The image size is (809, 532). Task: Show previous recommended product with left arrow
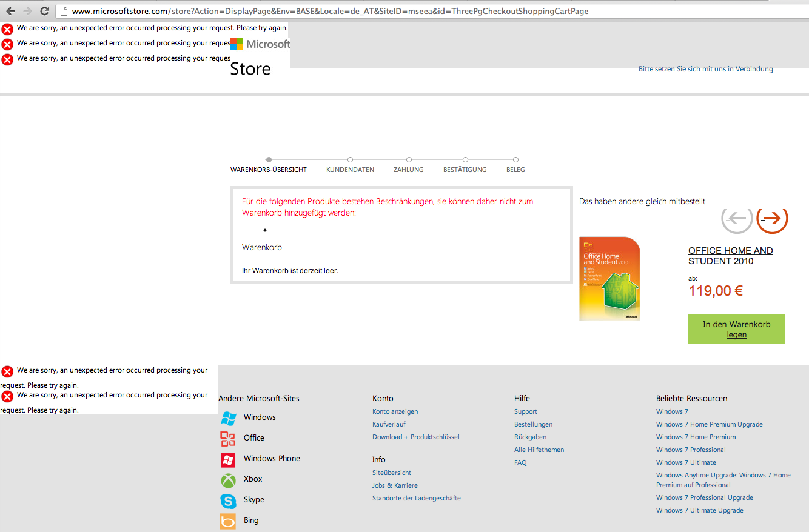point(737,218)
